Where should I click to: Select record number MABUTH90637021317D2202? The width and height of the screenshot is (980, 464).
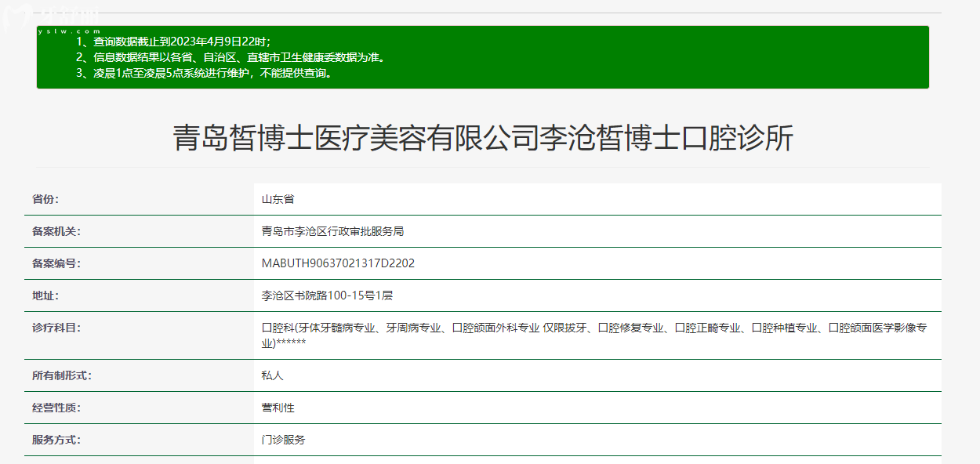click(x=338, y=263)
